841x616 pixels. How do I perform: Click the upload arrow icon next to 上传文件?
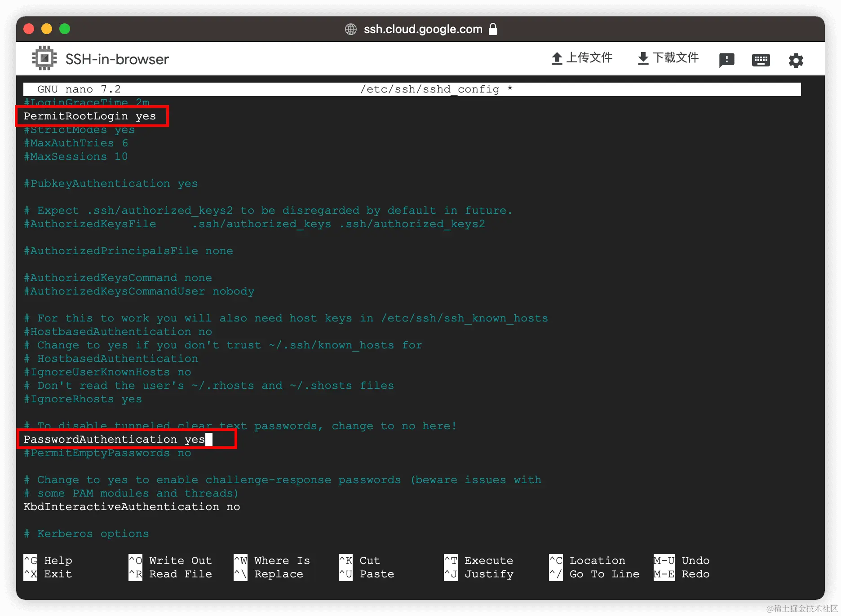(x=557, y=58)
